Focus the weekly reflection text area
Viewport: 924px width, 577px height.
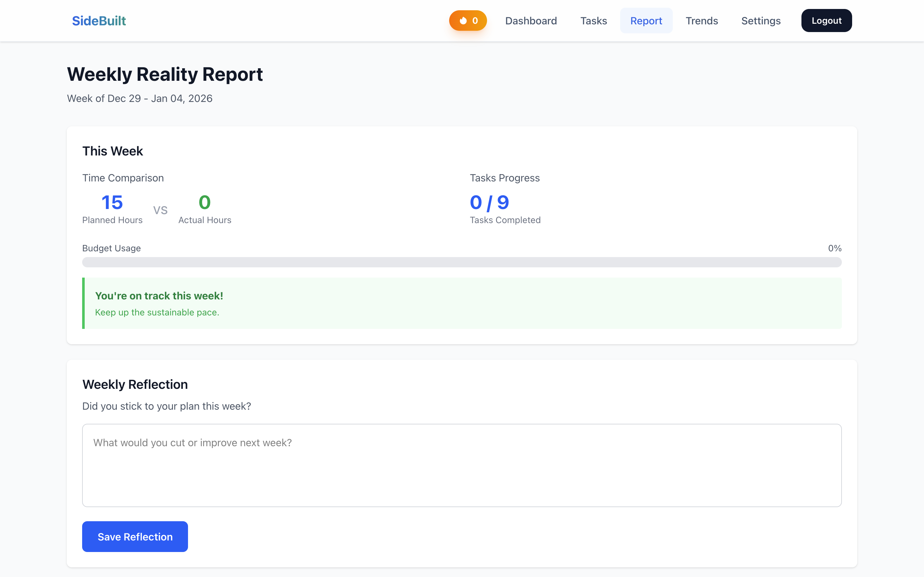click(x=462, y=465)
